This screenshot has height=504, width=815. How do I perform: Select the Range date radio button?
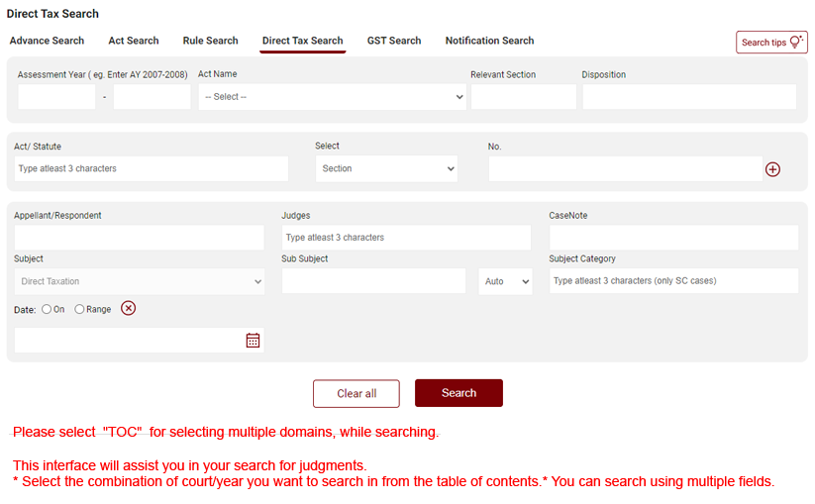coord(80,309)
